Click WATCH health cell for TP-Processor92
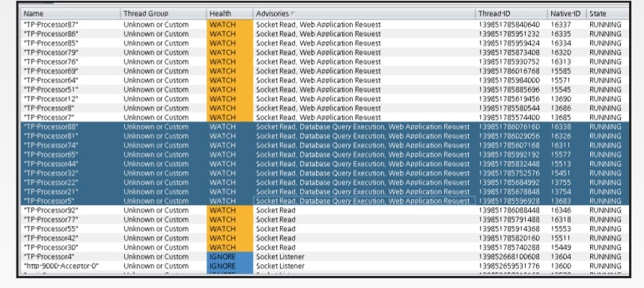This screenshot has width=644, height=288. click(230, 210)
